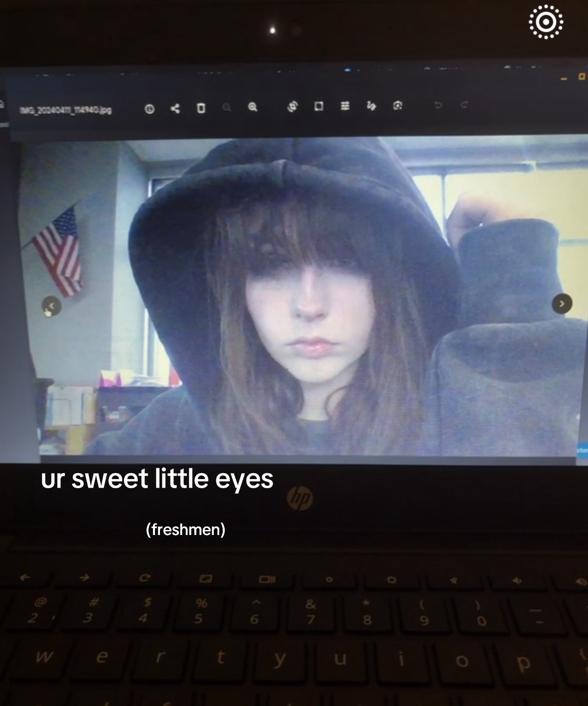Go to previous image with left arrow
This screenshot has height=706, width=588.
point(51,305)
